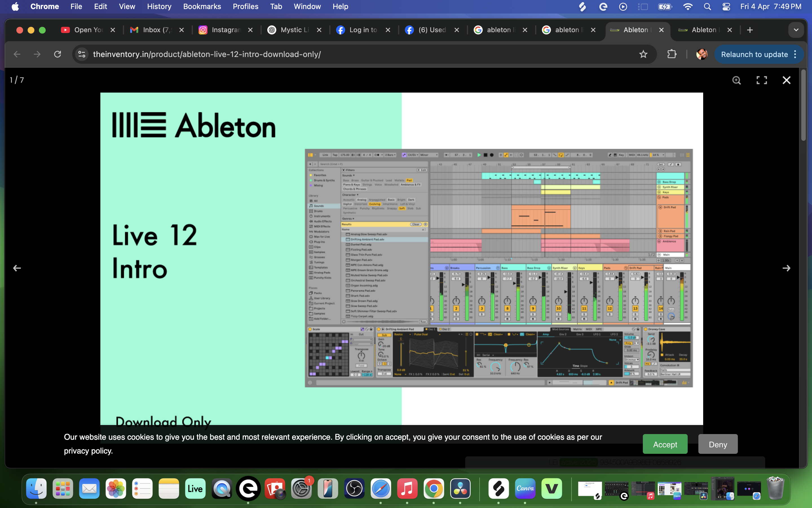Open the Tab menu
Screen dimensions: 812x508
[276, 6]
